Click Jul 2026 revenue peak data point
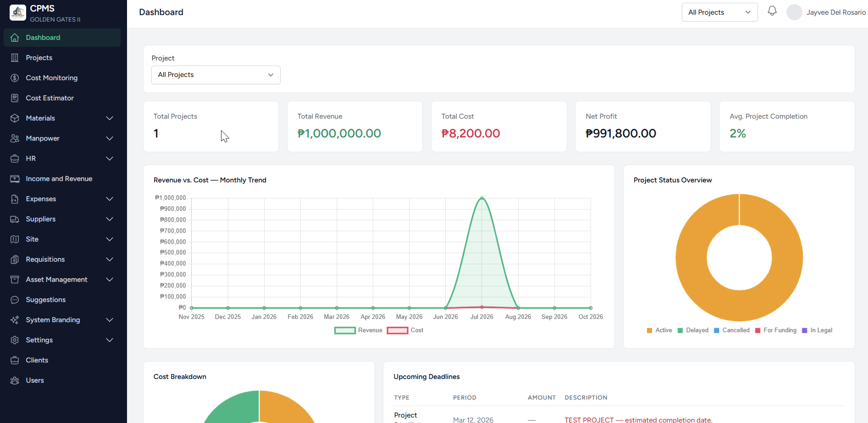Viewport: 868px width, 423px height. [x=482, y=198]
